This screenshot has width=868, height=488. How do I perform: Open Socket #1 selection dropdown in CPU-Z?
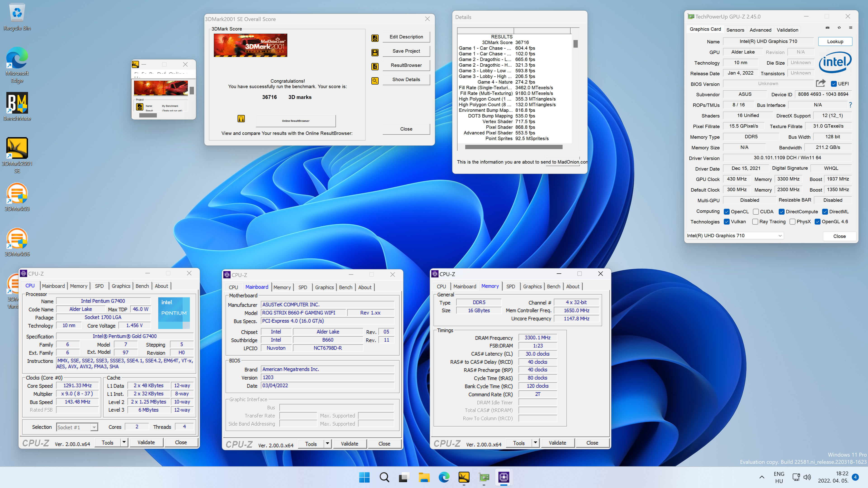[x=77, y=427]
